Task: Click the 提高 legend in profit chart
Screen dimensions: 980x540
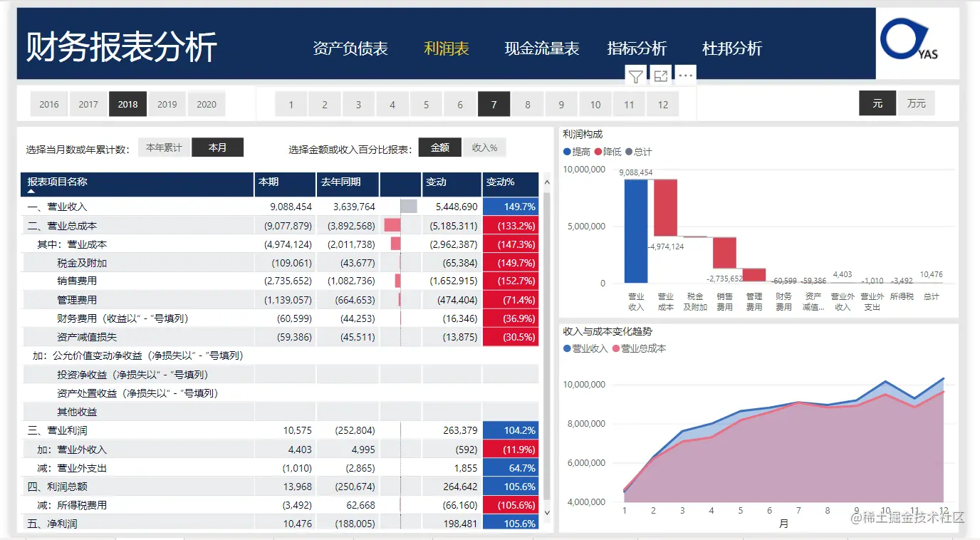Action: click(580, 151)
